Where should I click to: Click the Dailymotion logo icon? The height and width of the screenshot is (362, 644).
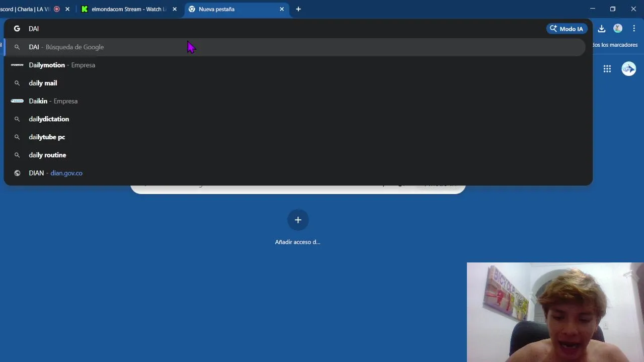[17, 65]
